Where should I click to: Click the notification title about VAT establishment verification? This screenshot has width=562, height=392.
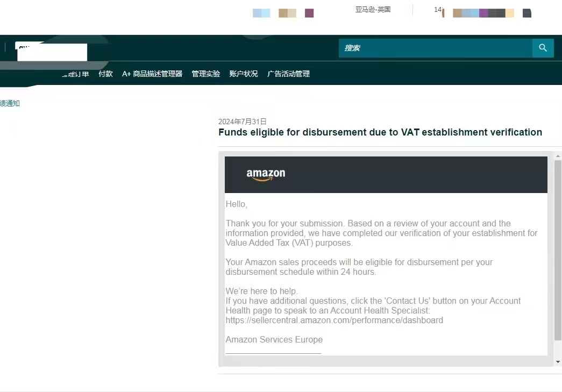click(380, 132)
